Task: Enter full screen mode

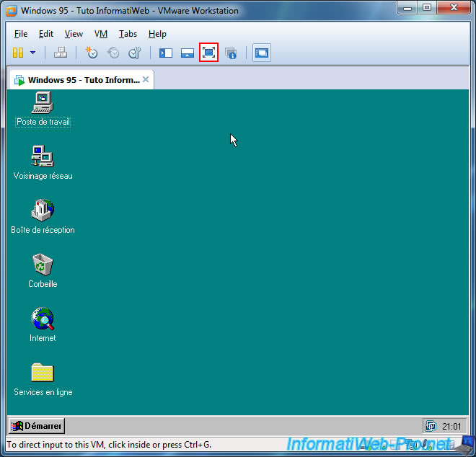Action: click(209, 53)
